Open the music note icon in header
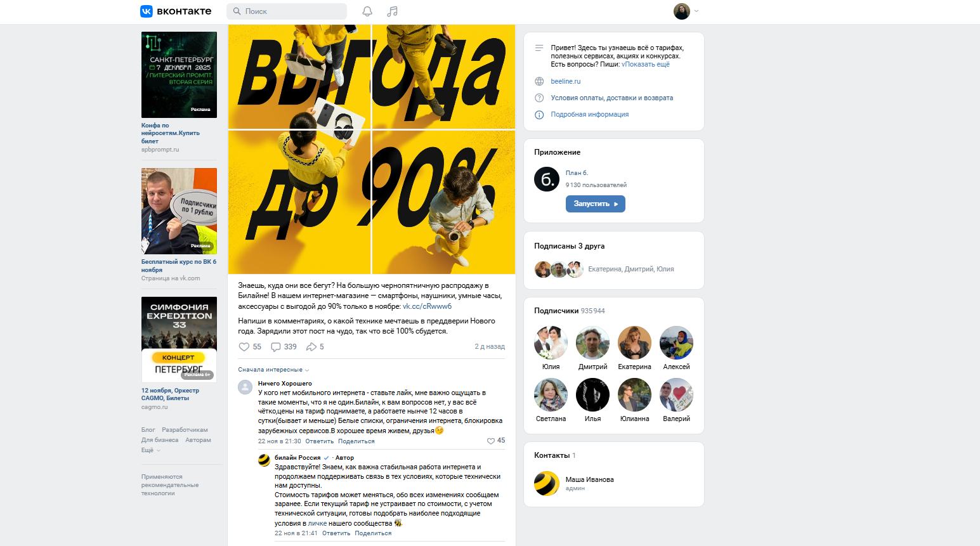Screen dimensions: 980x546 [x=393, y=11]
